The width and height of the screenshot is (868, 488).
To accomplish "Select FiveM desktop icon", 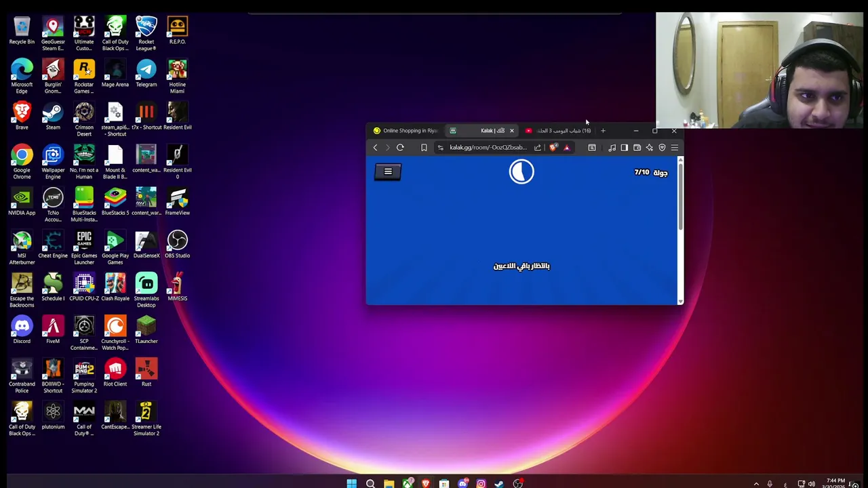I will [x=53, y=330].
